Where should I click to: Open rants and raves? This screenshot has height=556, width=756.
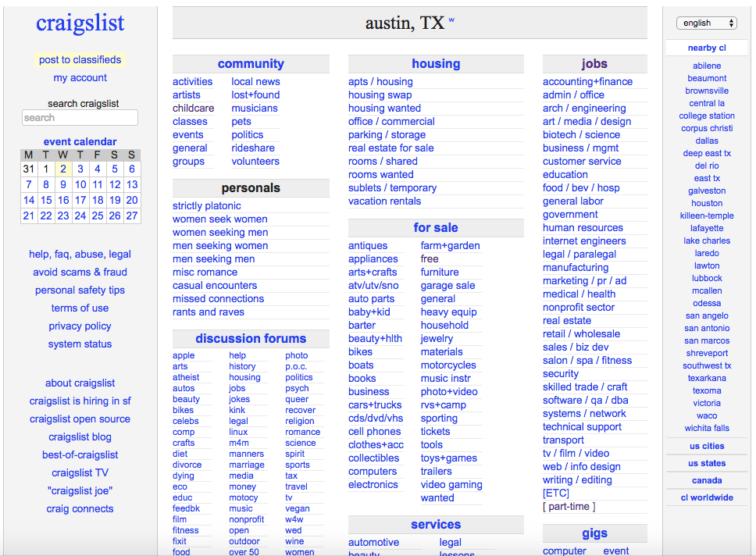pyautogui.click(x=209, y=312)
